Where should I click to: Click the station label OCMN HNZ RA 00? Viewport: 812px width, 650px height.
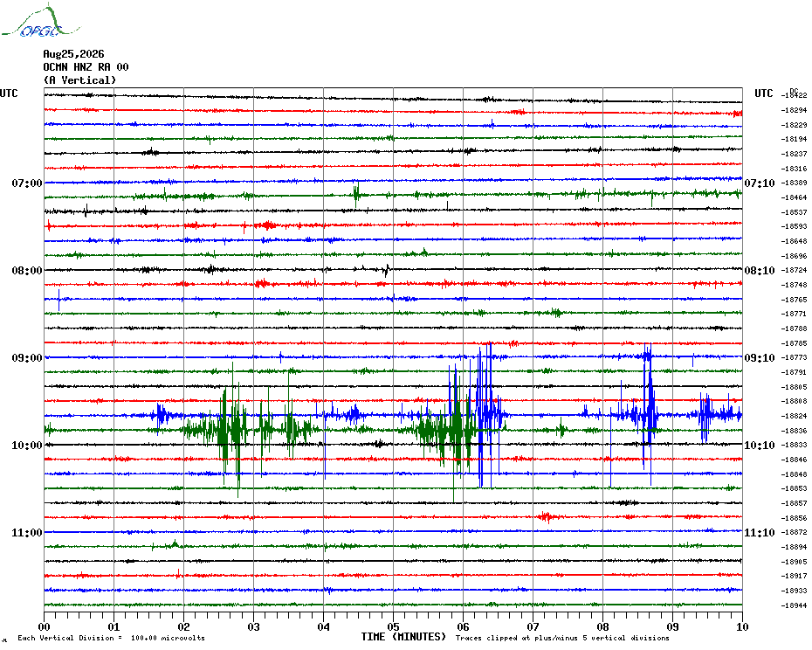86,67
